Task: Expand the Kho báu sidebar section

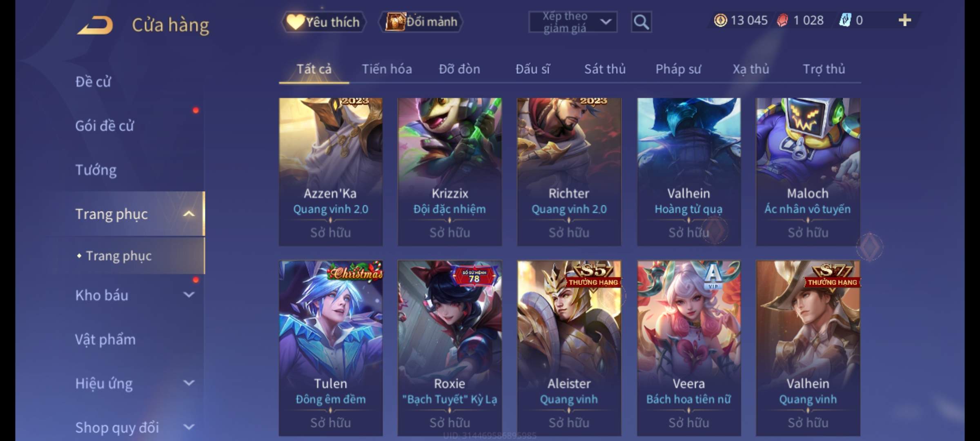Action: click(x=189, y=295)
